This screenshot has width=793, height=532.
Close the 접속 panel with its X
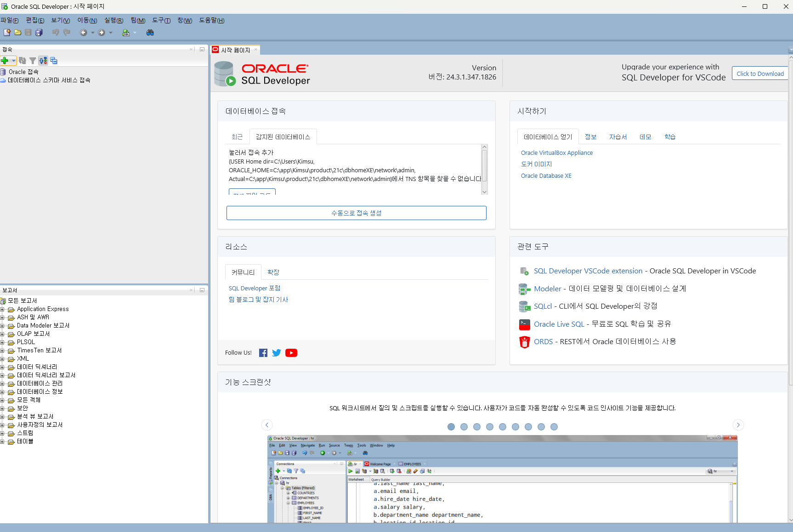point(191,50)
